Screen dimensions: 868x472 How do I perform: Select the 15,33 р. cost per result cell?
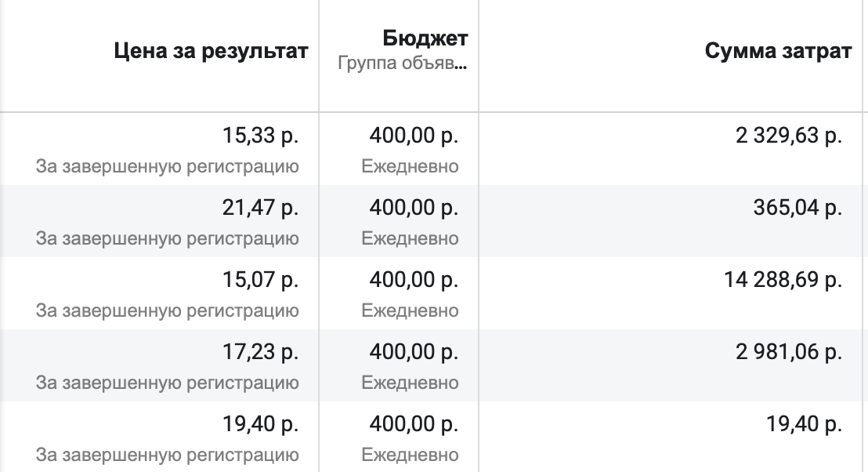coord(261,135)
